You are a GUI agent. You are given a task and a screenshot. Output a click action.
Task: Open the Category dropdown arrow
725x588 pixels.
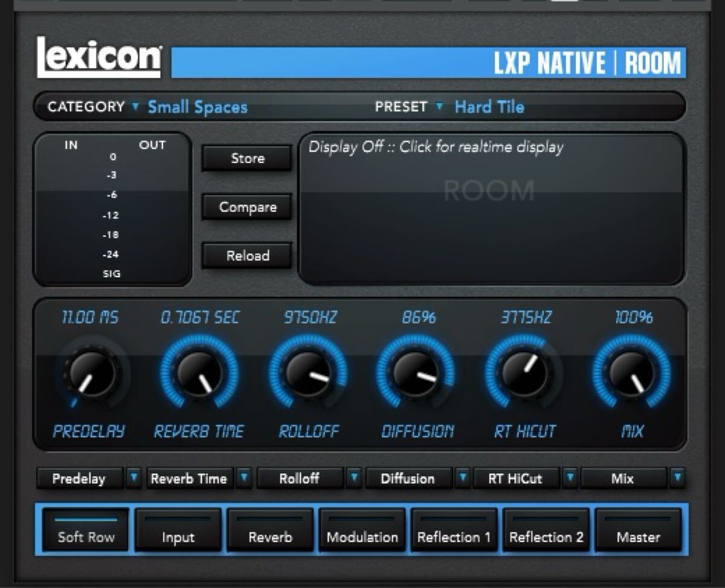tap(135, 107)
